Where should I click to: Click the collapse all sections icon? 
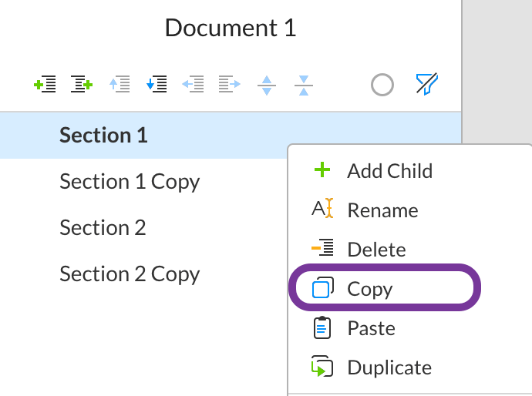pos(304,85)
